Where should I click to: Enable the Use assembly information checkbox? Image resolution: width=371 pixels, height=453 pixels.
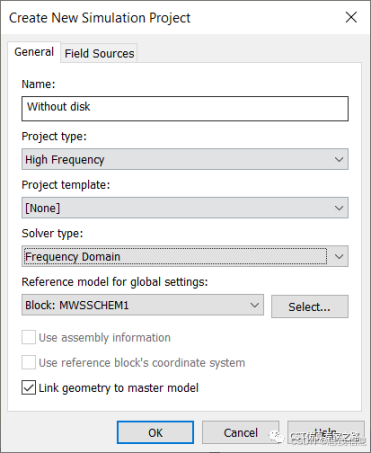pyautogui.click(x=29, y=337)
